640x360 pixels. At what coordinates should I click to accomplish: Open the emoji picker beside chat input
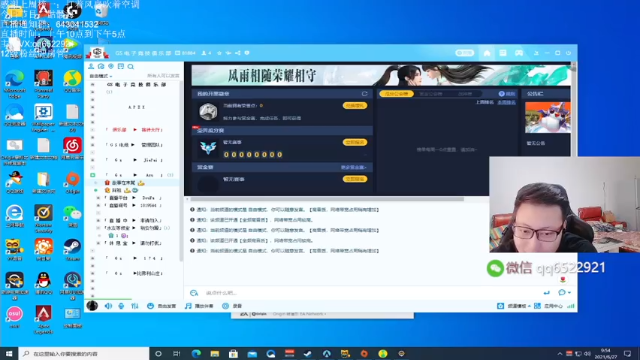coord(194,293)
